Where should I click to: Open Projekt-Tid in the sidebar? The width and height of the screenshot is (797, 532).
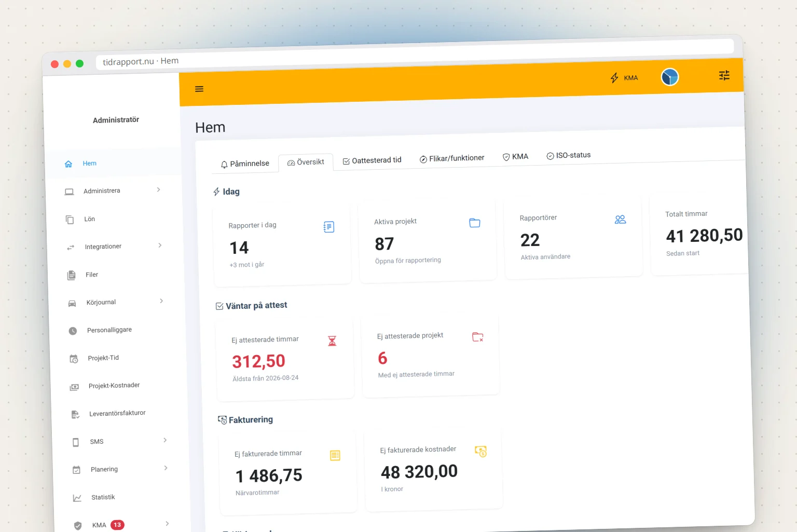point(119,358)
